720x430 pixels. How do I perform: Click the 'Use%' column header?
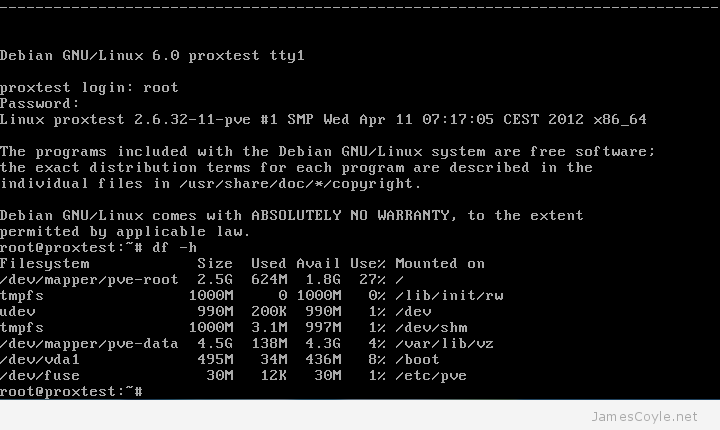pos(368,264)
